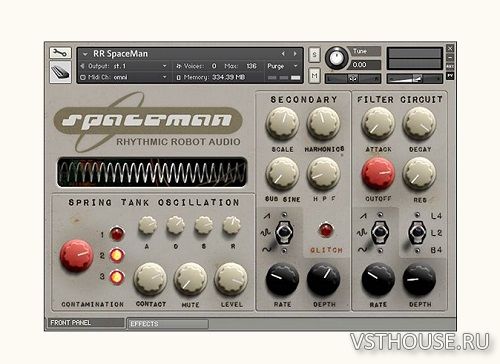This screenshot has height=364, width=500.
Task: Click the HPF knob
Action: pos(323,174)
